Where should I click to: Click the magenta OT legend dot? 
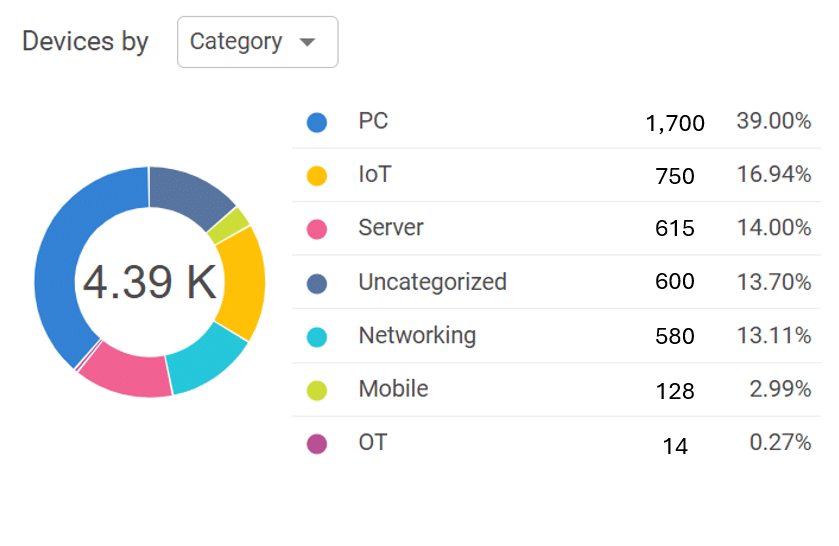pyautogui.click(x=317, y=444)
